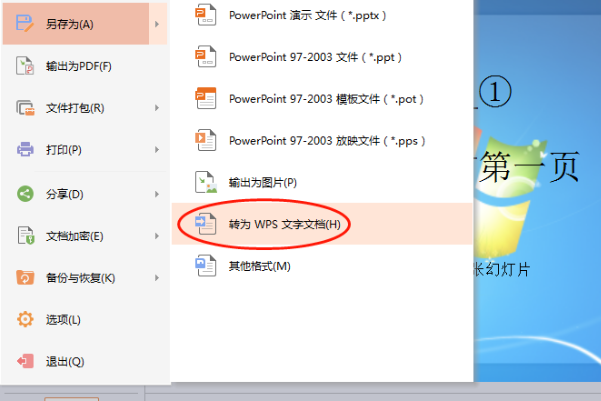Expand the 分享(D) submenu arrow
This screenshot has height=401, width=601.
coord(157,194)
